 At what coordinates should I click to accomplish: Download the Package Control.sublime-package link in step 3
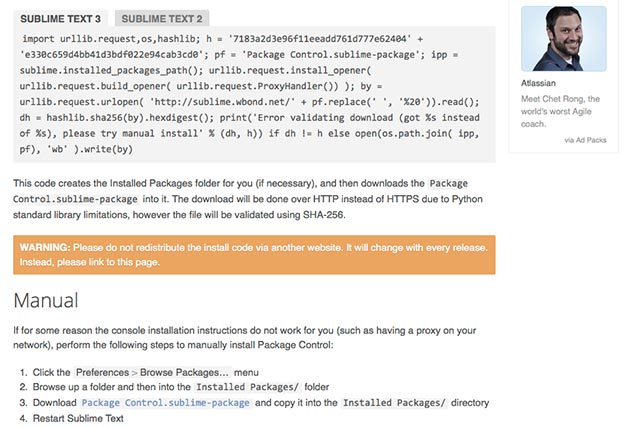[x=166, y=402]
